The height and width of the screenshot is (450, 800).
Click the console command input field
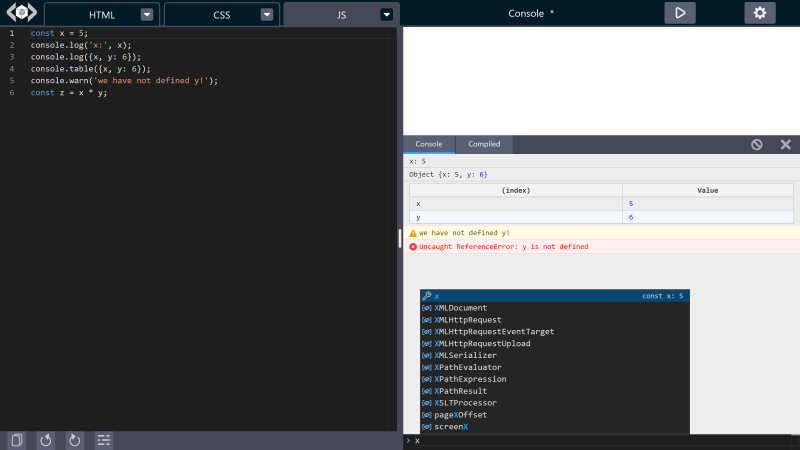[600, 441]
